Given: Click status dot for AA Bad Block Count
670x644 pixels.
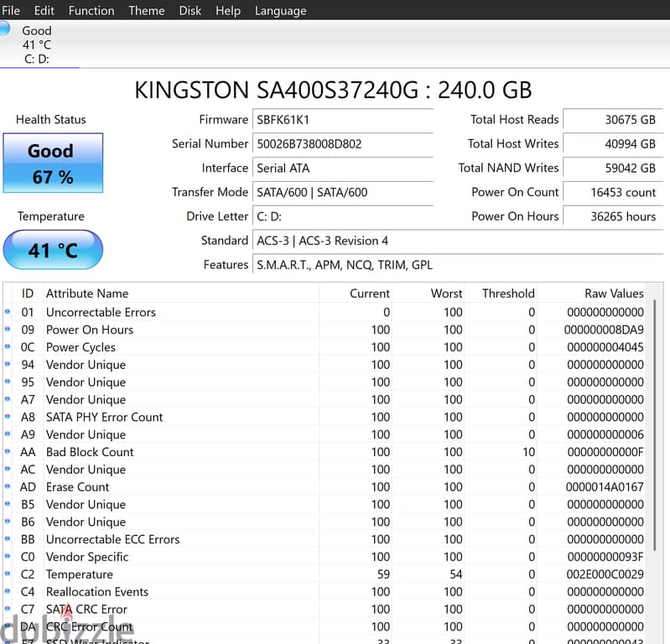Looking at the screenshot, I should [x=8, y=451].
